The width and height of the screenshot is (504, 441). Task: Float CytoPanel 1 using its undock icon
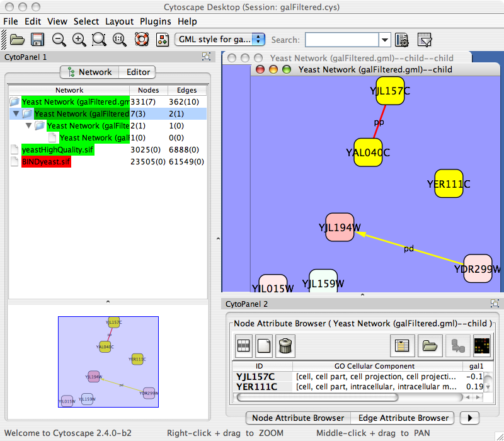(206, 57)
